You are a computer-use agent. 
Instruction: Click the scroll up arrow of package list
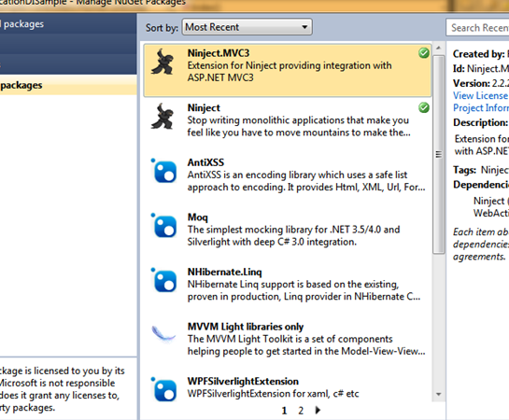[x=439, y=48]
